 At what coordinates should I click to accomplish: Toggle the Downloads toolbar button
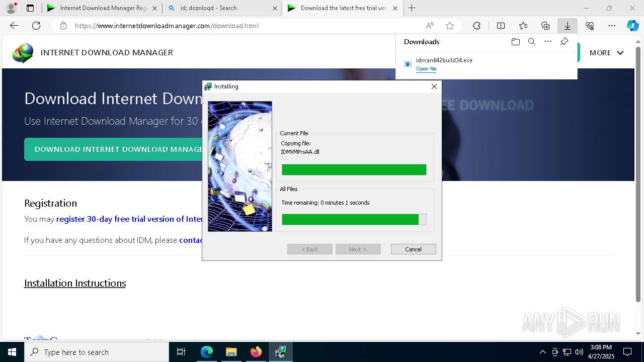[567, 26]
